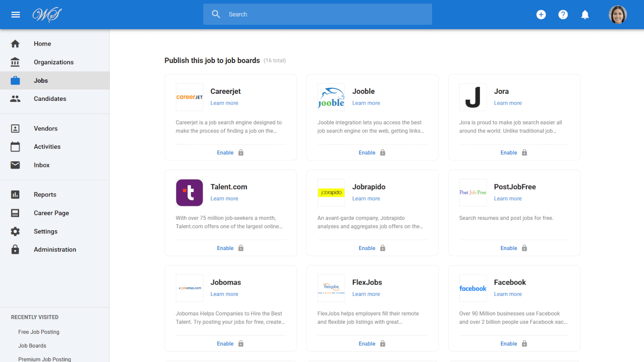Open recently visited Job Boards
Image resolution: width=644 pixels, height=362 pixels.
[x=32, y=346]
